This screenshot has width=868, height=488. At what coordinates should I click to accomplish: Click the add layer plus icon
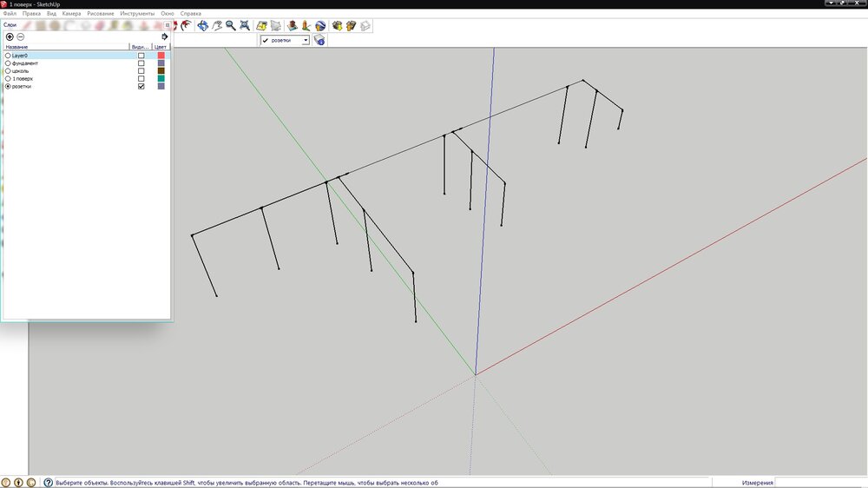click(10, 36)
